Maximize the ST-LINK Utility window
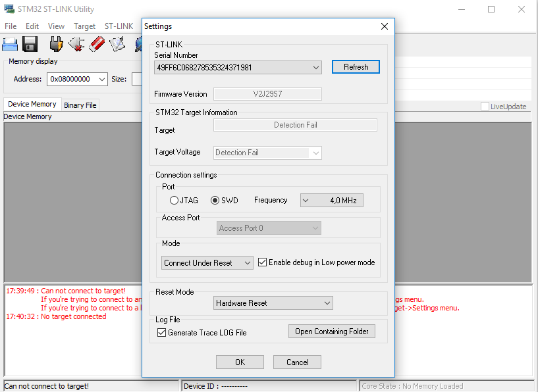538x392 pixels. click(x=491, y=9)
